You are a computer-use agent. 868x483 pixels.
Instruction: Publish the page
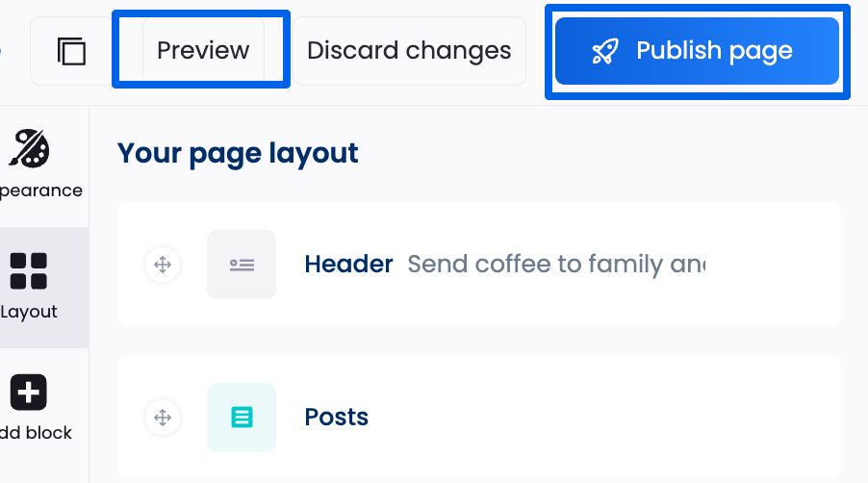coord(697,51)
